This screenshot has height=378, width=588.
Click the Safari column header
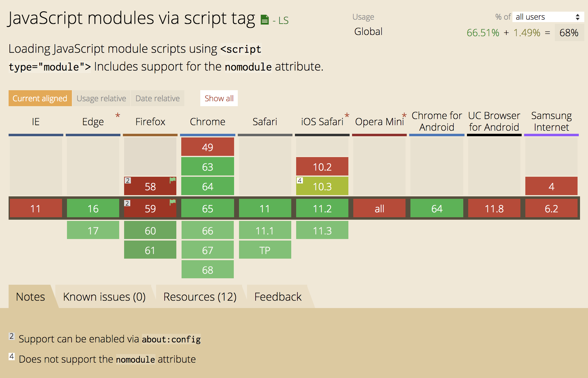265,122
